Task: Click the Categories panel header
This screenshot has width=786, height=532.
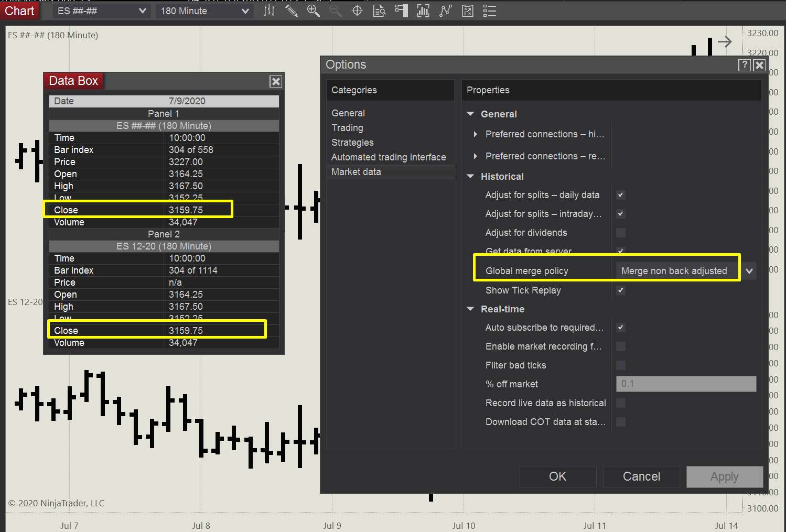Action: (x=390, y=90)
